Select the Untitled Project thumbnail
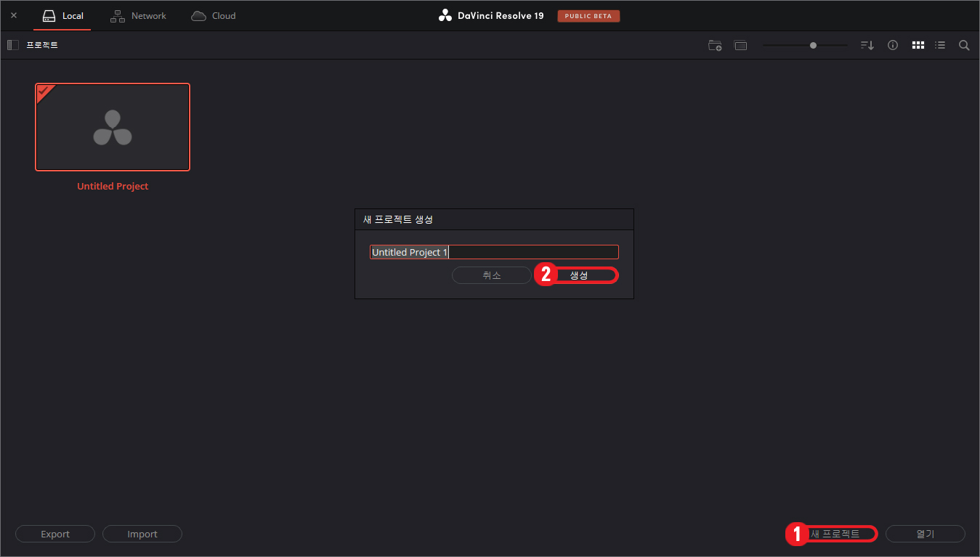 pos(113,127)
